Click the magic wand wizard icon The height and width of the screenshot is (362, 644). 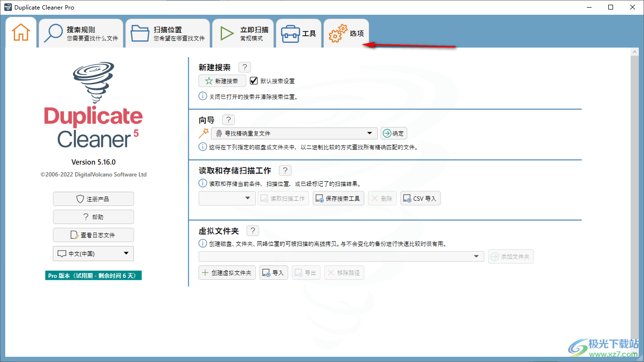click(203, 133)
